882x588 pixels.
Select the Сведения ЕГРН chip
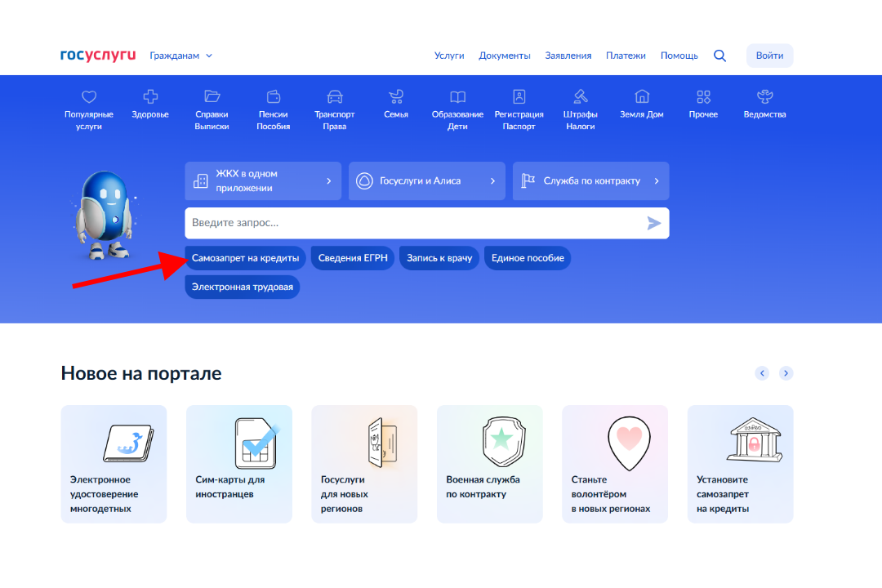[353, 258]
